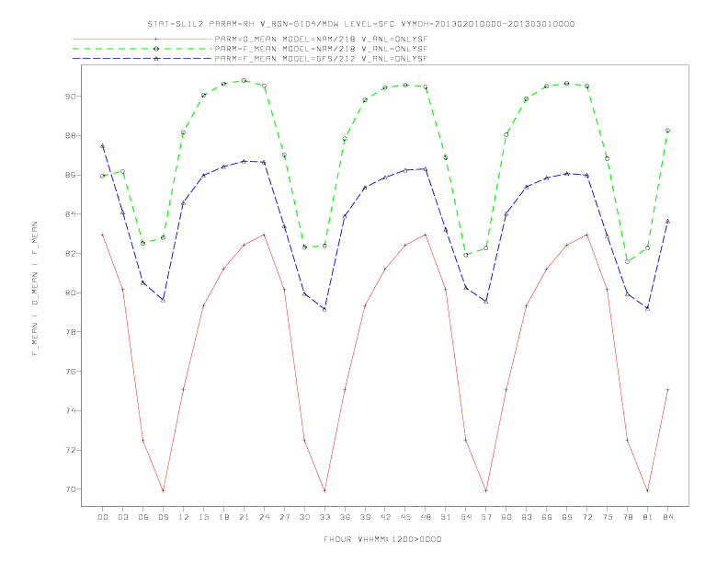Select red observed mean point at hour 48
This screenshot has width=728, height=563.
pos(426,236)
